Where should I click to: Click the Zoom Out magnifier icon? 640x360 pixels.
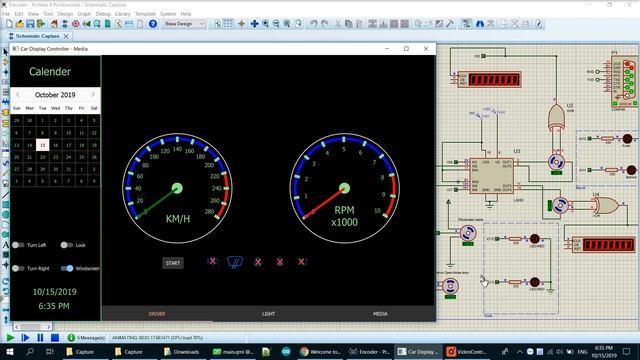click(x=276, y=24)
